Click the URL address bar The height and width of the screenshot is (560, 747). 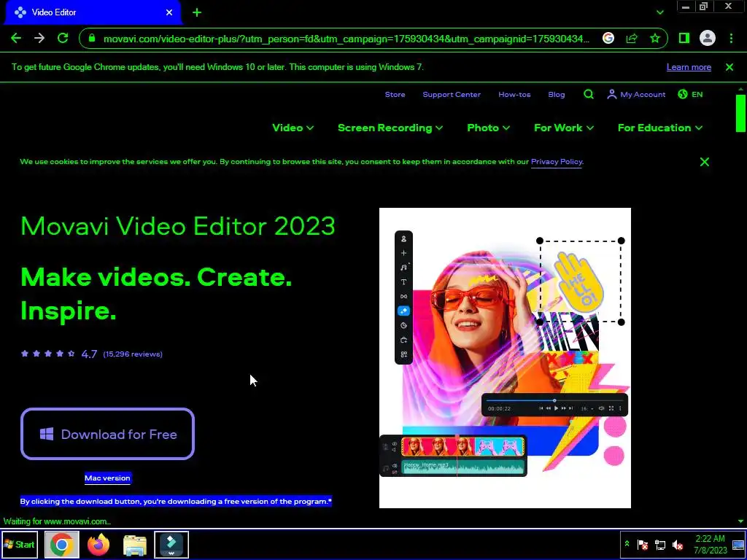(347, 39)
